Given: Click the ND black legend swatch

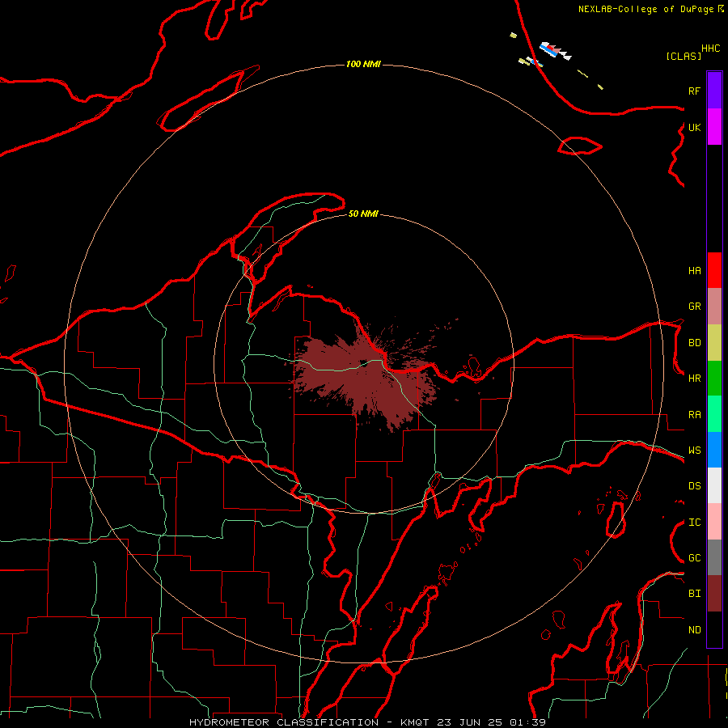Looking at the screenshot, I should 714,629.
